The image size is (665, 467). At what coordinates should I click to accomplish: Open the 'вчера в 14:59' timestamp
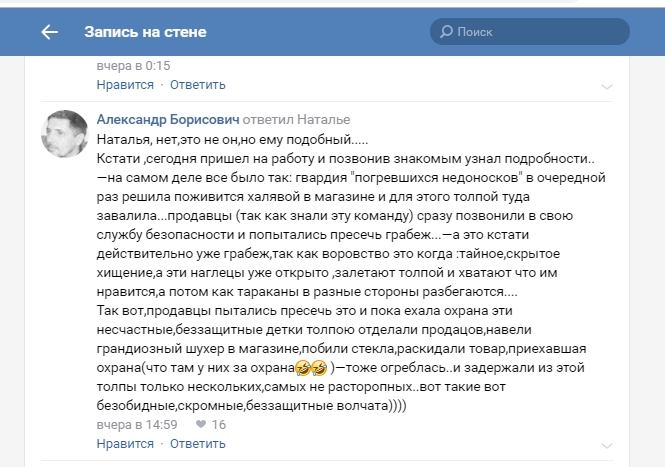[x=137, y=425]
